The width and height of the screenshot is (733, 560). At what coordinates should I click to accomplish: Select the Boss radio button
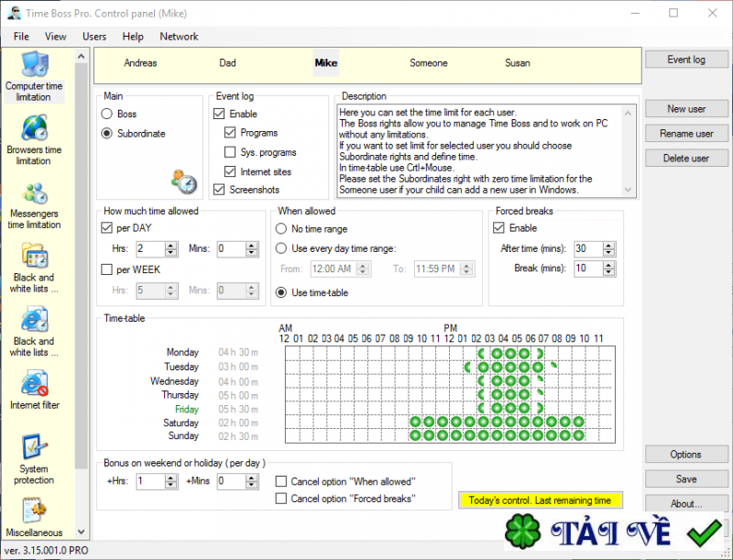point(107,114)
